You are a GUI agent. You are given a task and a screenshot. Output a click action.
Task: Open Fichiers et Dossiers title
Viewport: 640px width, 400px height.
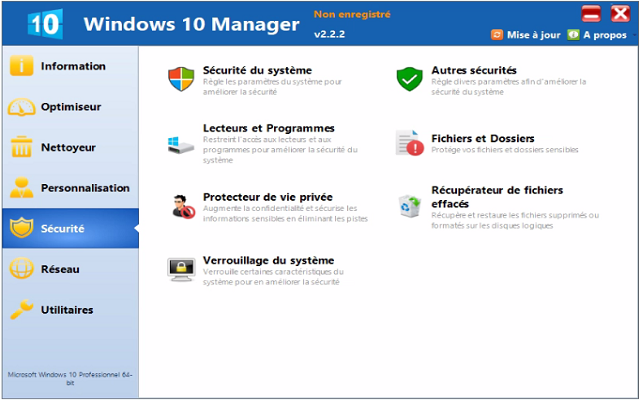483,138
